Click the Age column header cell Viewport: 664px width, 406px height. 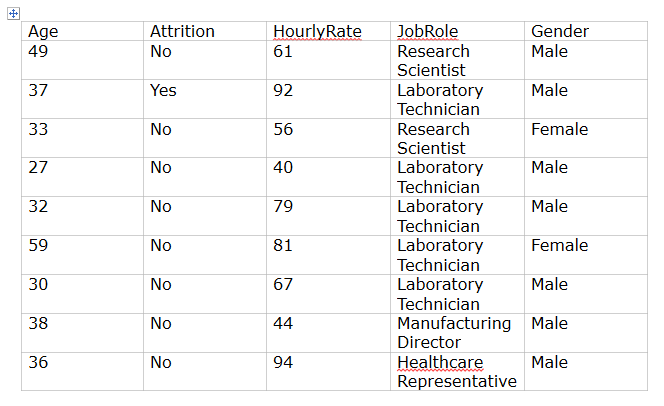(x=43, y=31)
